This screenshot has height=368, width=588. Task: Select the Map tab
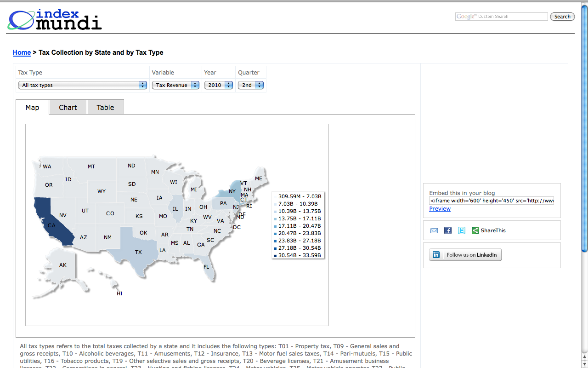pos(32,107)
